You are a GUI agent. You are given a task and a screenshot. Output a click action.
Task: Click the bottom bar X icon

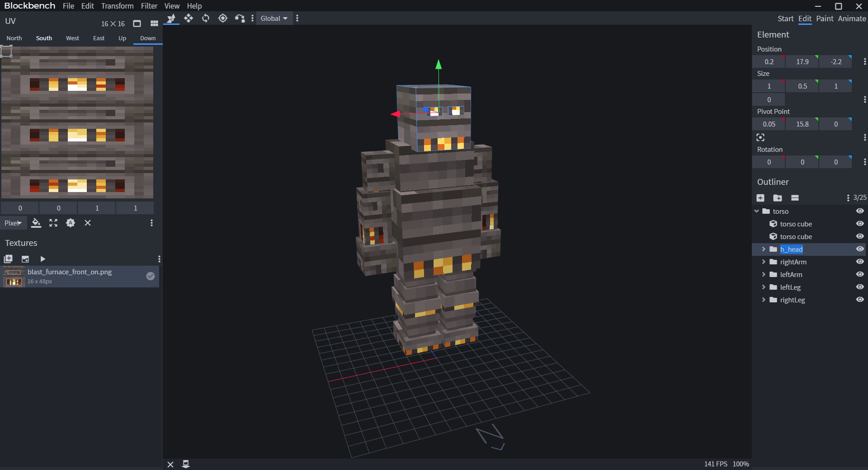pyautogui.click(x=170, y=464)
